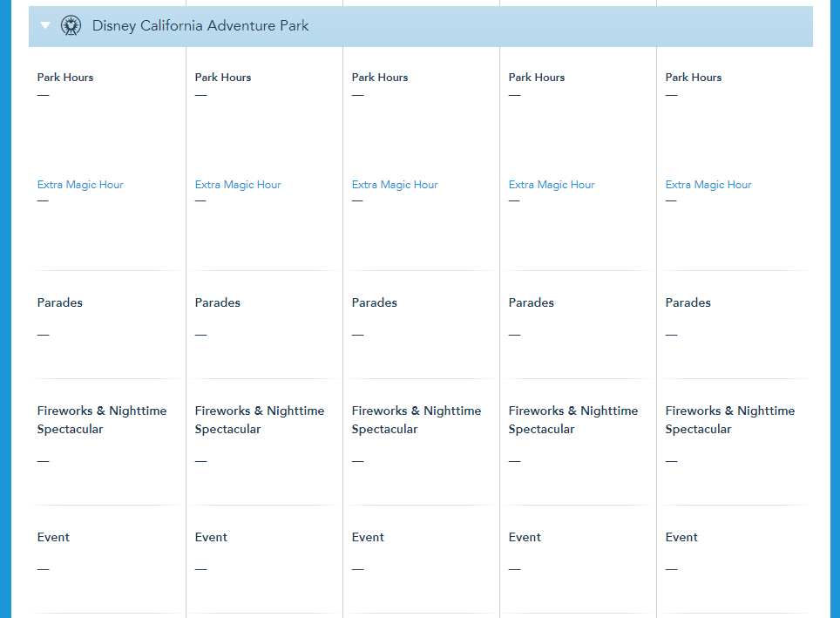Click Fireworks & Nighttime Spectacular in first column
This screenshot has height=618, width=840.
(101, 419)
